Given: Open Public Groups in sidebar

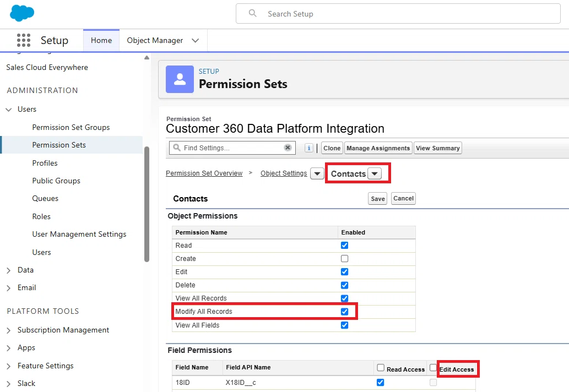Looking at the screenshot, I should pos(56,181).
